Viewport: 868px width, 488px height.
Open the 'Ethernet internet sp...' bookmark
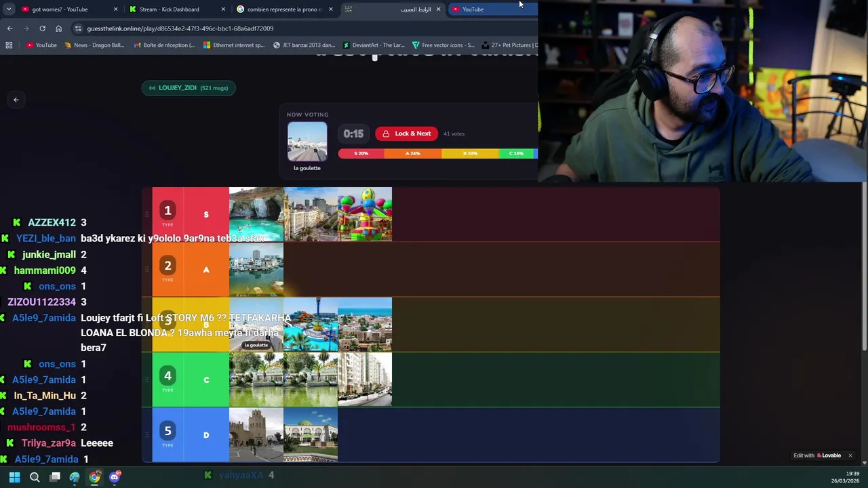234,45
